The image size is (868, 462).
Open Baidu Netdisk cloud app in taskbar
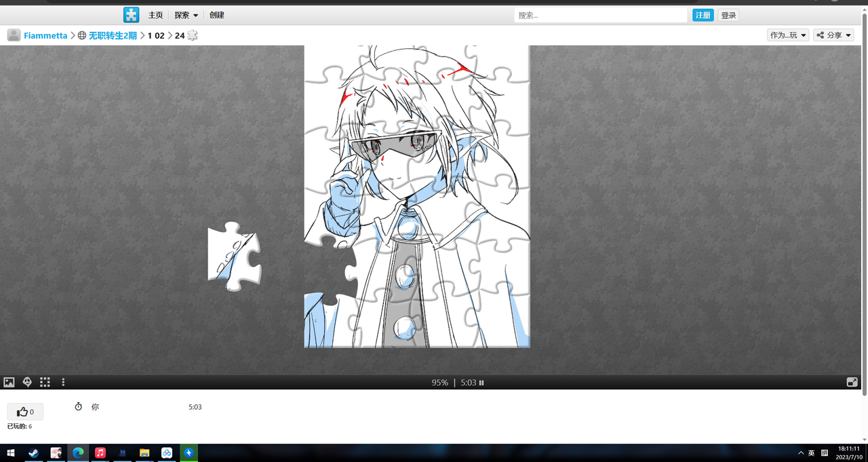click(x=167, y=453)
